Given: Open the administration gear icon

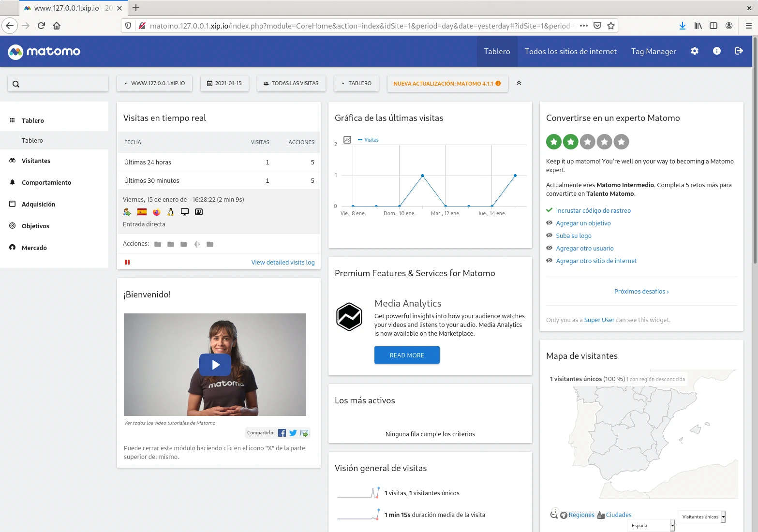Looking at the screenshot, I should (694, 51).
